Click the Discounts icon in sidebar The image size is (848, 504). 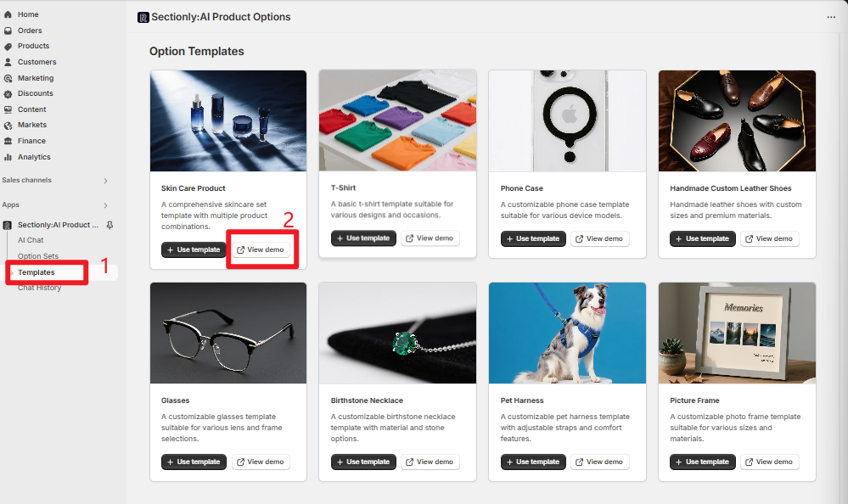[x=8, y=93]
